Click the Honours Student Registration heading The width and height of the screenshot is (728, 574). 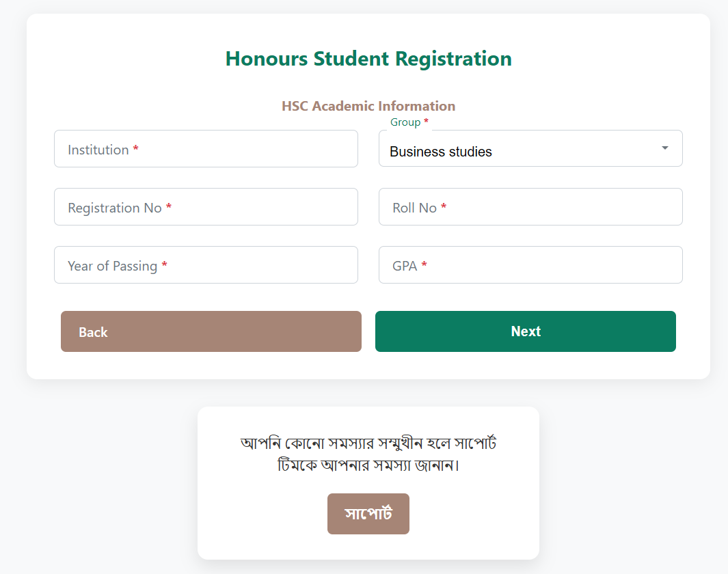[368, 59]
